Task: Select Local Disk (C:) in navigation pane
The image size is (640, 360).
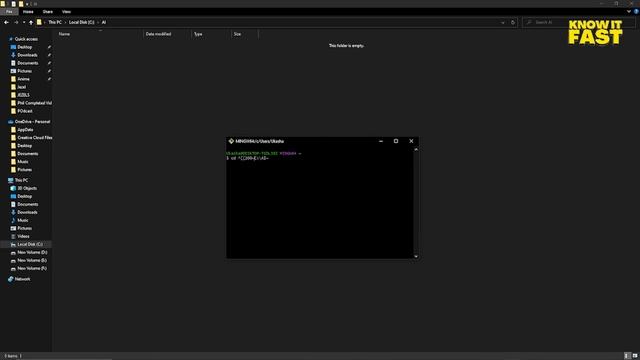Action: (30, 244)
